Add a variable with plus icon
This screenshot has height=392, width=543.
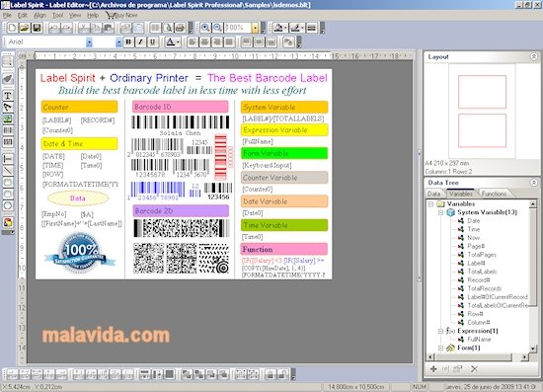pos(433,369)
